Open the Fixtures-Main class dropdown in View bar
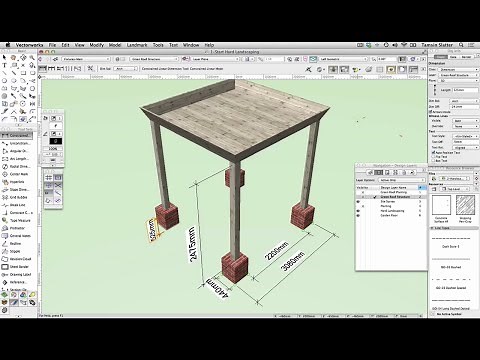 point(86,59)
